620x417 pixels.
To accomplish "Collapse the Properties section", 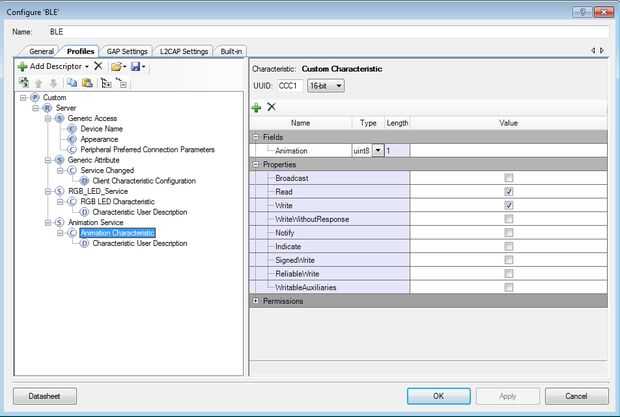I will 255,164.
